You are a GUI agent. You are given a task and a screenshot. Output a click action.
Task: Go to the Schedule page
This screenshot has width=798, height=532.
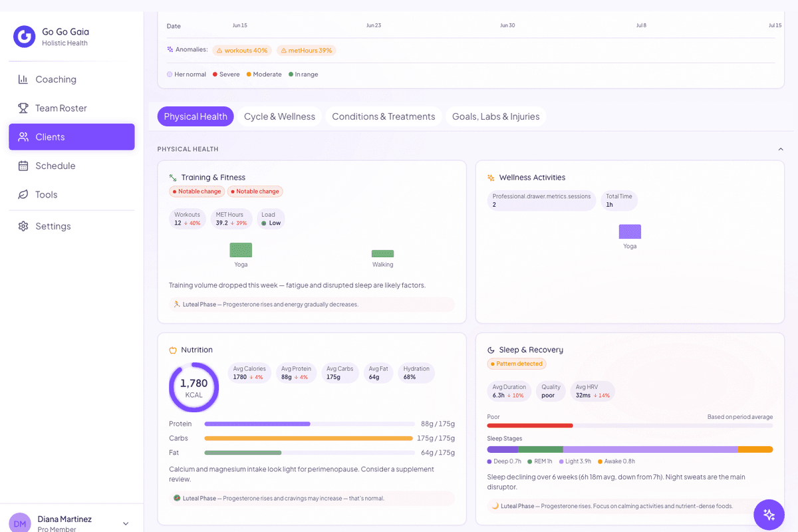[72, 166]
